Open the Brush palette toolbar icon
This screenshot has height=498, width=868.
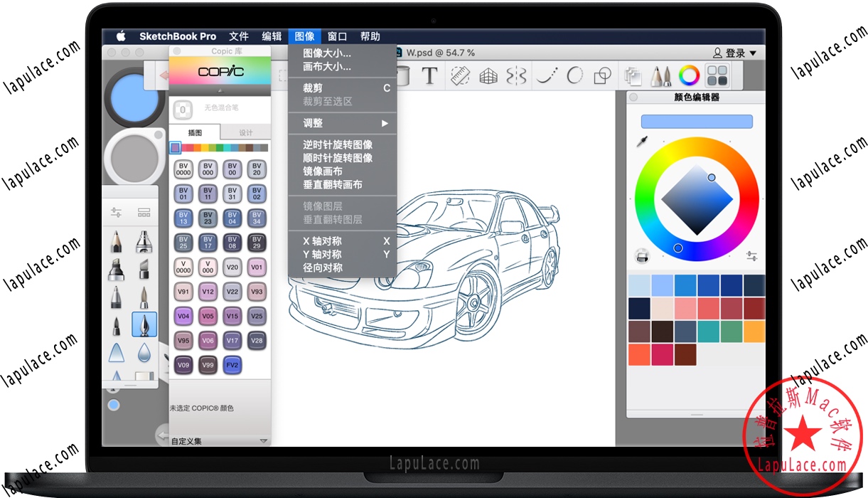click(x=661, y=75)
